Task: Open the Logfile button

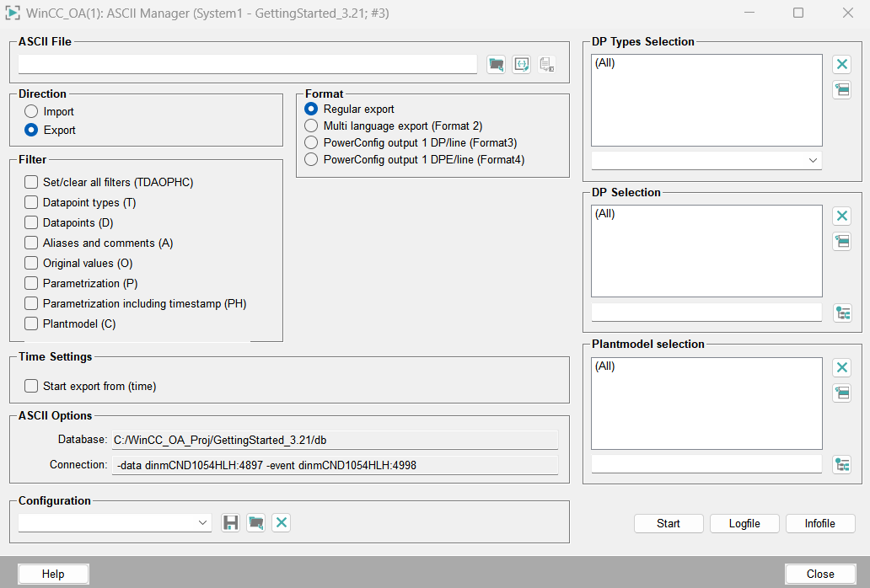Action: (744, 523)
